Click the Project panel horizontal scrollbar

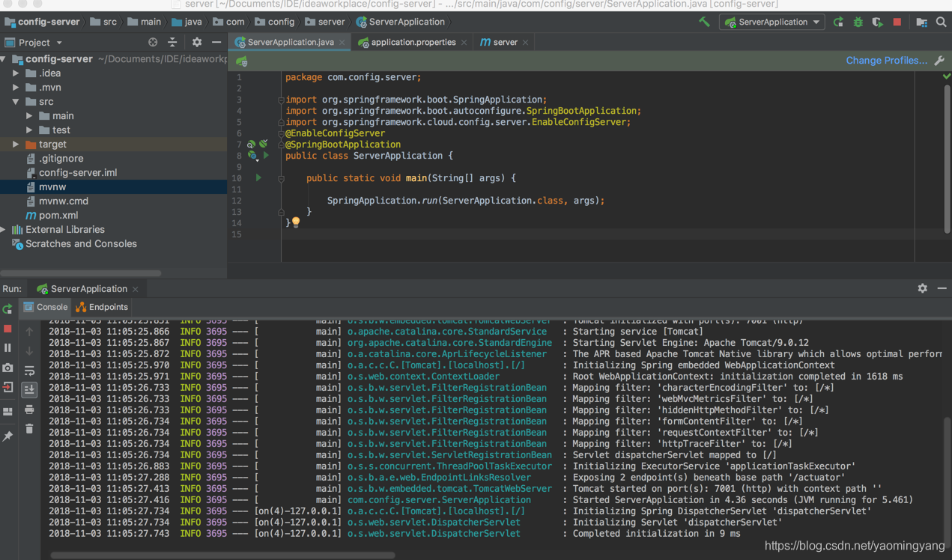(81, 273)
